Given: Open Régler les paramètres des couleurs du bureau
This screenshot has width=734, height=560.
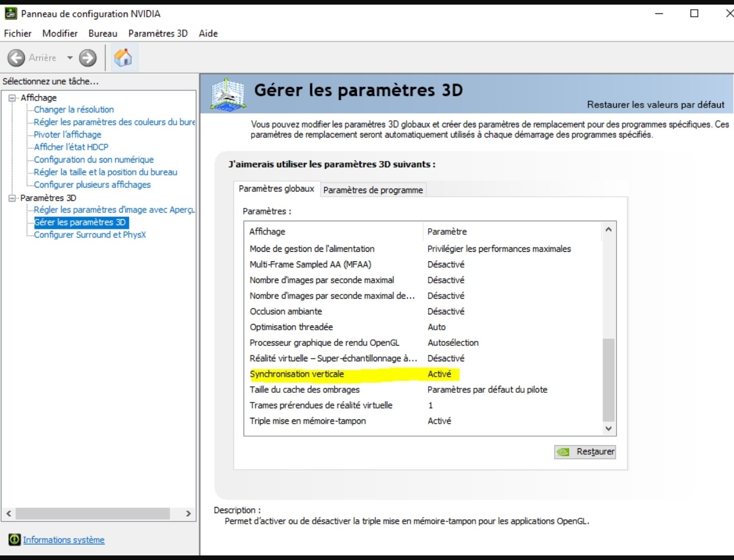Looking at the screenshot, I should [x=115, y=122].
